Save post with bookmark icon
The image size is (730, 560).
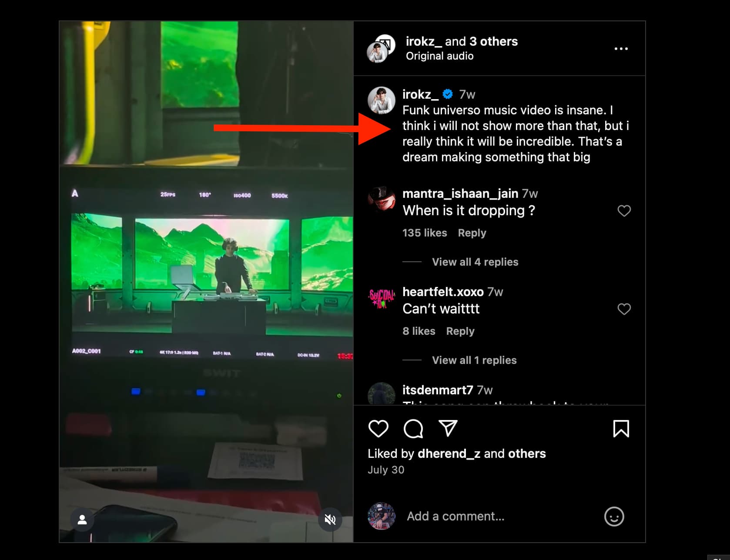tap(621, 429)
